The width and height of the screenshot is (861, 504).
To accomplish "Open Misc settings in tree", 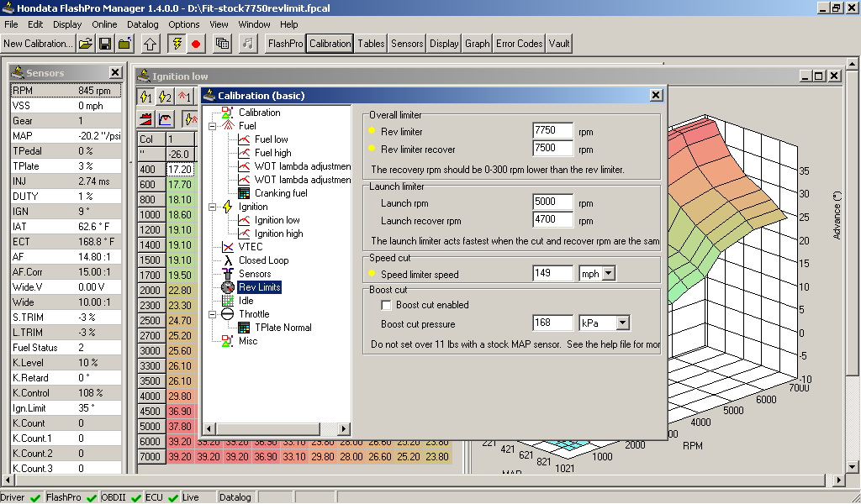I will pyautogui.click(x=248, y=341).
